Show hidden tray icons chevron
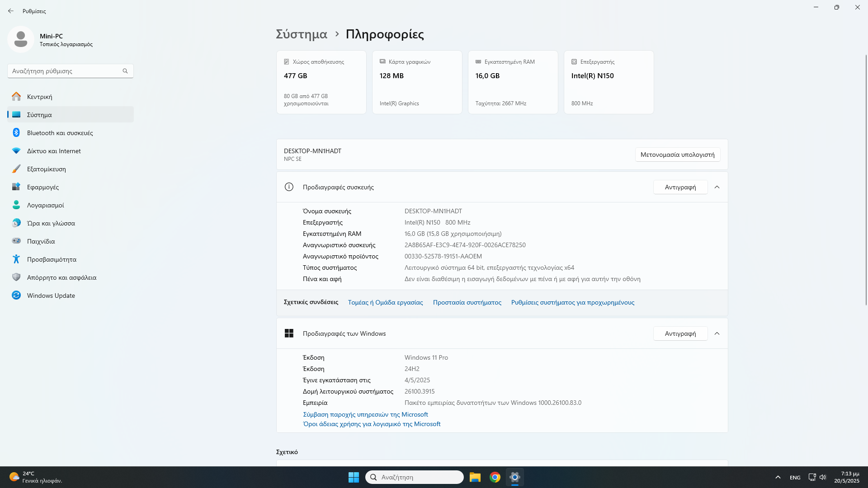This screenshot has width=868, height=488. coord(778,477)
